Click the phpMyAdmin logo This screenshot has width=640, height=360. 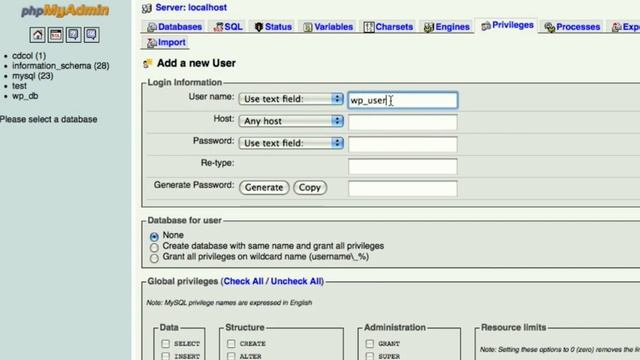tap(65, 10)
